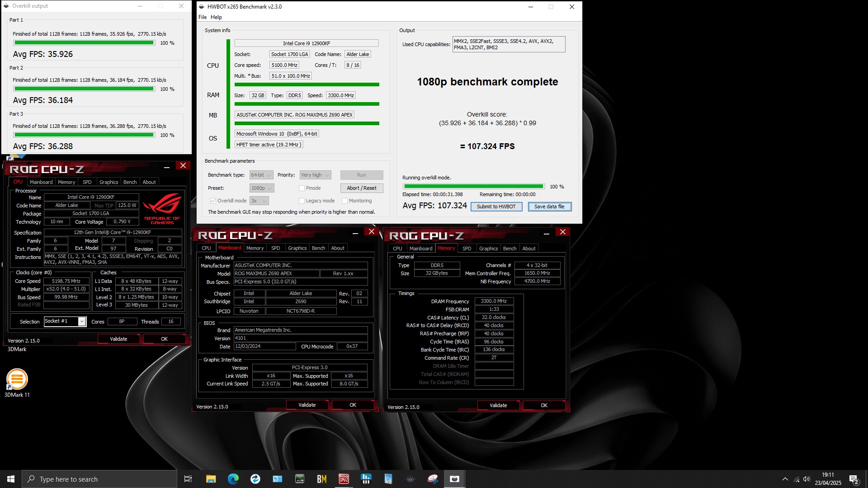
Task: Click HWBOT x265 Benchmark title bar icon
Action: click(202, 7)
